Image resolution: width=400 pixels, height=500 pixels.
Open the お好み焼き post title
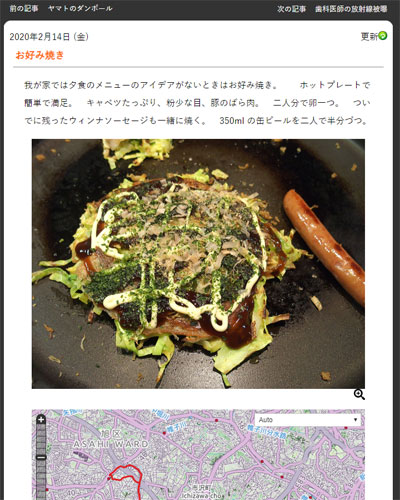pyautogui.click(x=39, y=55)
